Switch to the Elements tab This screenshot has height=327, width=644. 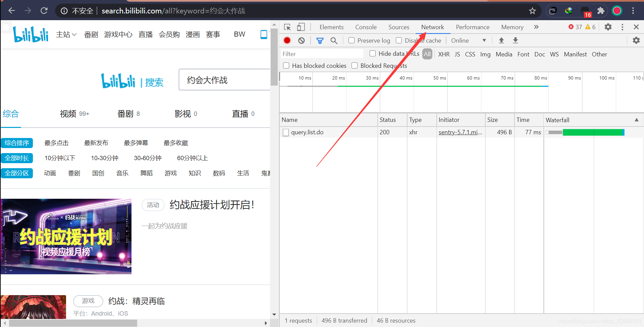(331, 27)
